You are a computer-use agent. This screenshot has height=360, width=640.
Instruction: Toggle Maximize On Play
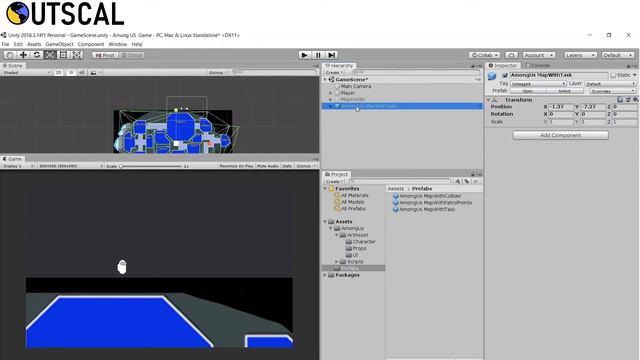point(236,166)
